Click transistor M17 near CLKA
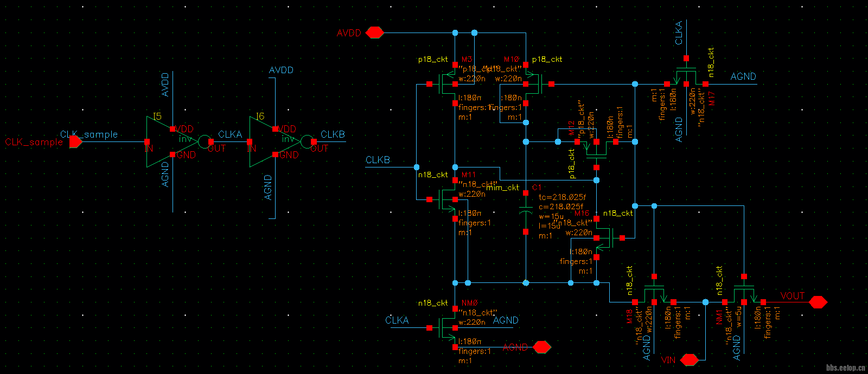Screen dimensions: 868x374 pos(686,76)
